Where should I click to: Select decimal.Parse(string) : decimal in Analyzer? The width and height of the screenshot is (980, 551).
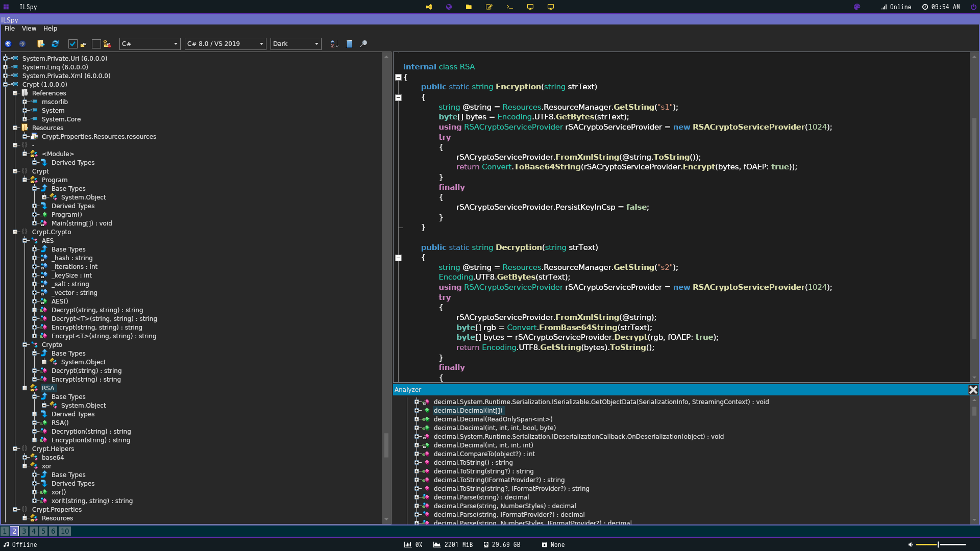pyautogui.click(x=481, y=497)
